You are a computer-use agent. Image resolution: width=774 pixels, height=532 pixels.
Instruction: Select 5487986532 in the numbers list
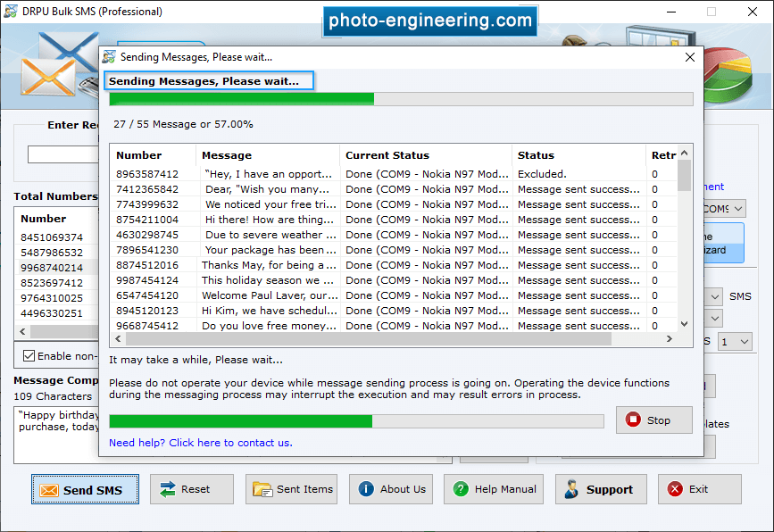pos(52,253)
